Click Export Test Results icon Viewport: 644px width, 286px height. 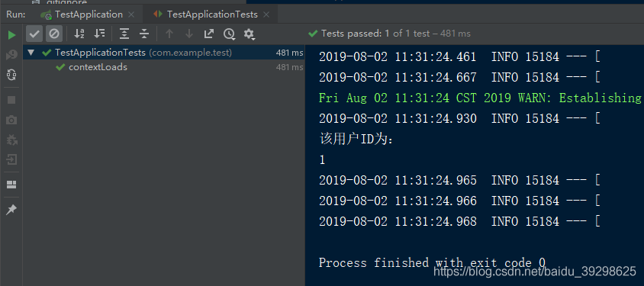coord(209,34)
